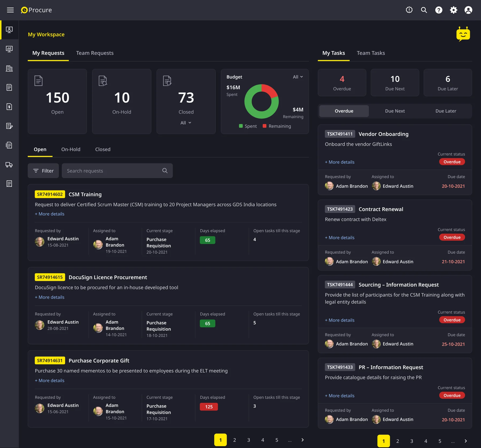This screenshot has width=481, height=448.
Task: Click the header search magnifier icon
Action: coord(424,10)
